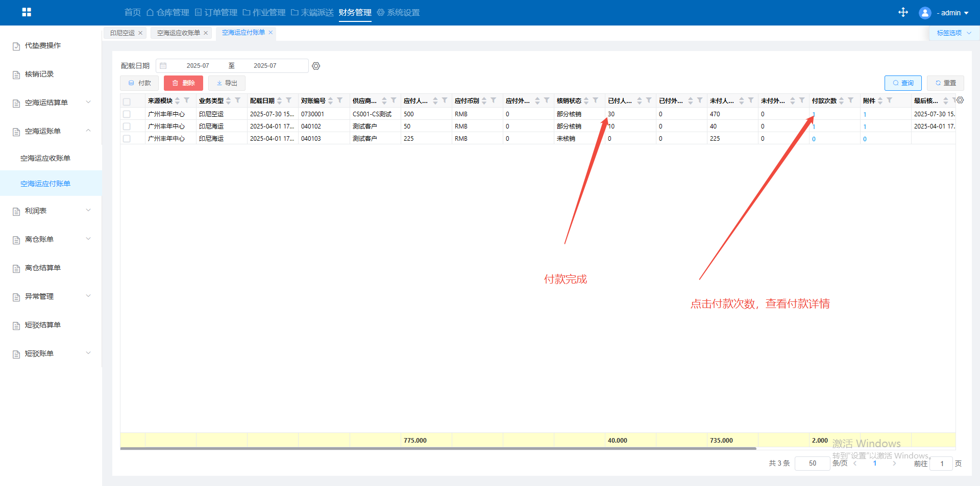Check the row for account 0730001
Screen dimensions: 980x486
(127, 114)
